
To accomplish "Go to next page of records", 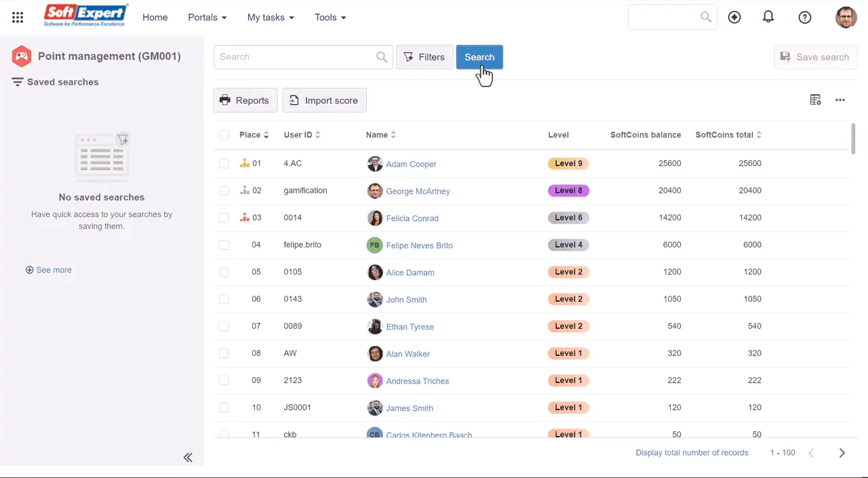I will point(842,453).
